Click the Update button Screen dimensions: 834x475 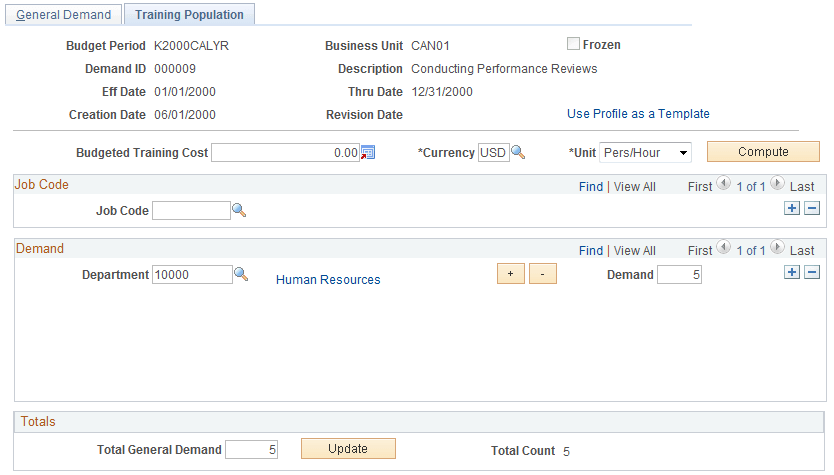click(x=348, y=448)
